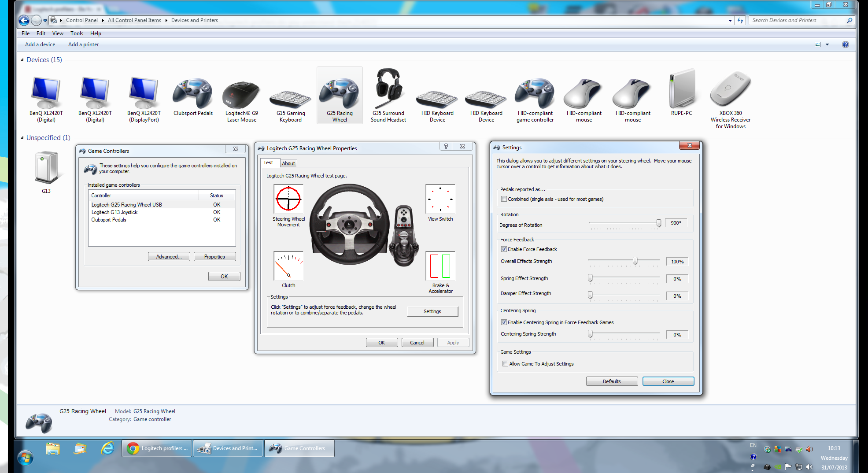Select Clubsport Pedals in controller list

click(x=162, y=220)
